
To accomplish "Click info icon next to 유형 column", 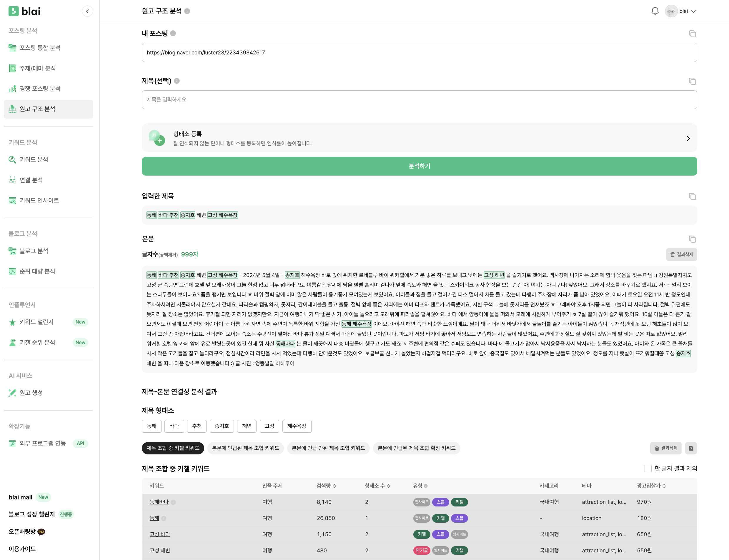I will (x=426, y=486).
